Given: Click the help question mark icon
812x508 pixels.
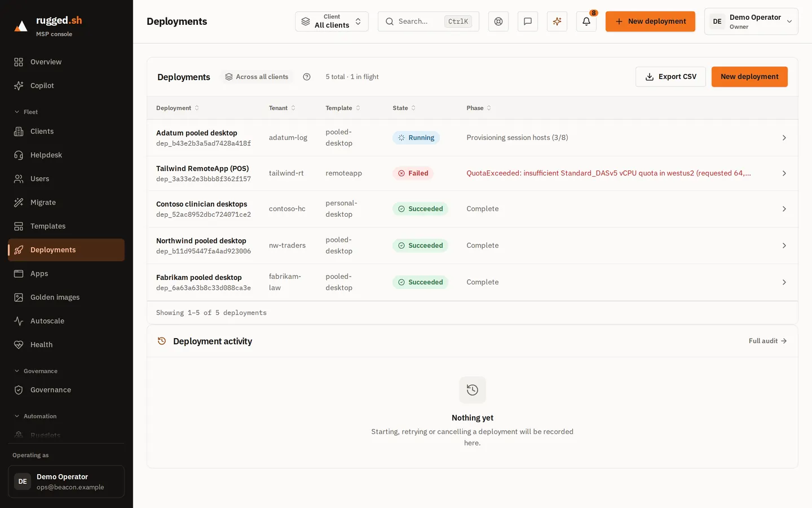Looking at the screenshot, I should pyautogui.click(x=307, y=77).
